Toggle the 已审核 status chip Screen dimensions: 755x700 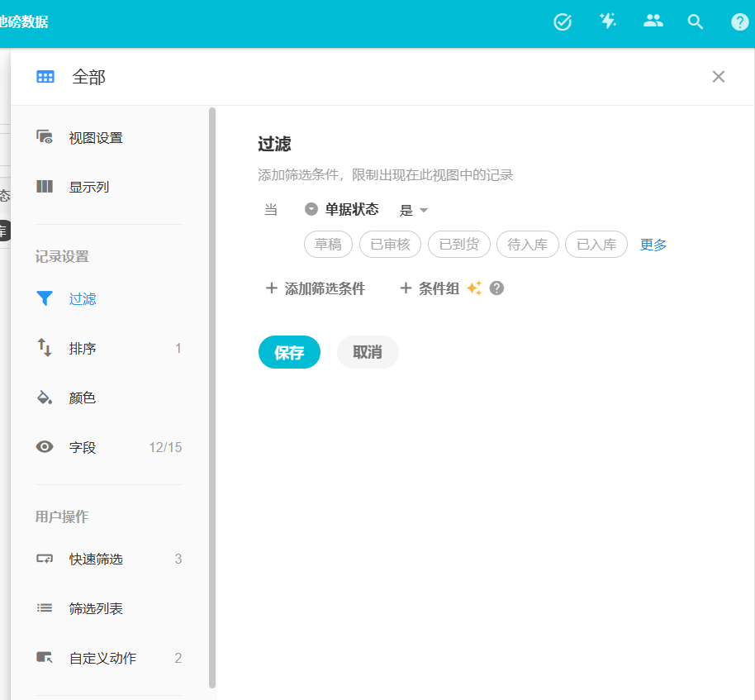(390, 245)
